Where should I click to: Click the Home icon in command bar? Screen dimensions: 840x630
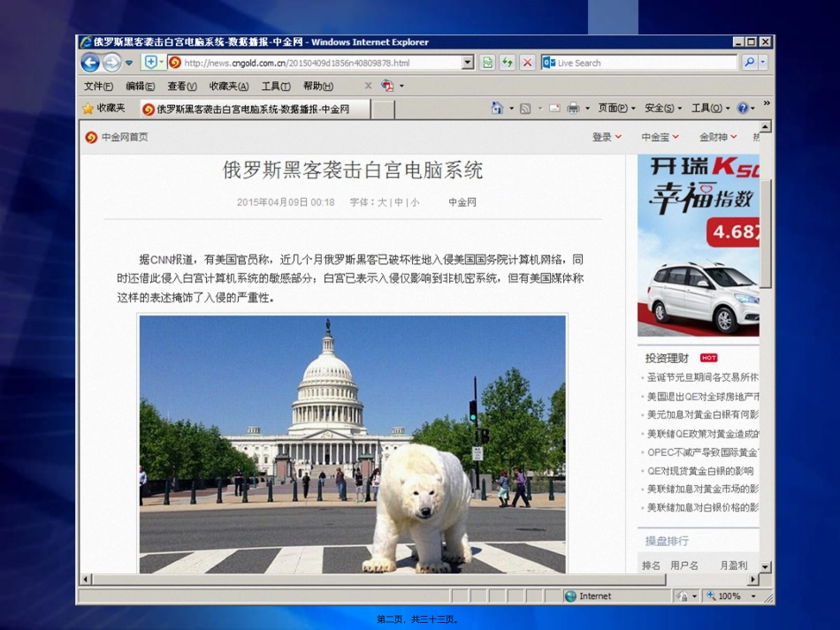pos(497,109)
